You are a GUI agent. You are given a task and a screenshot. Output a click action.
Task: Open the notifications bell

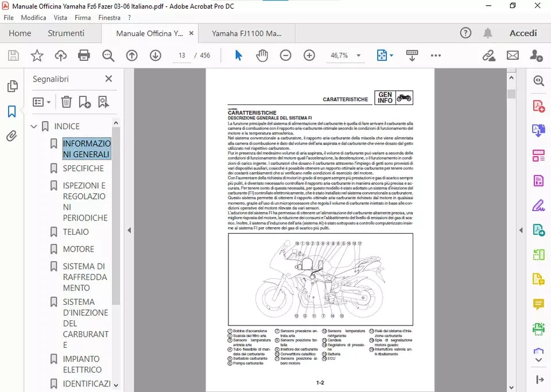487,33
